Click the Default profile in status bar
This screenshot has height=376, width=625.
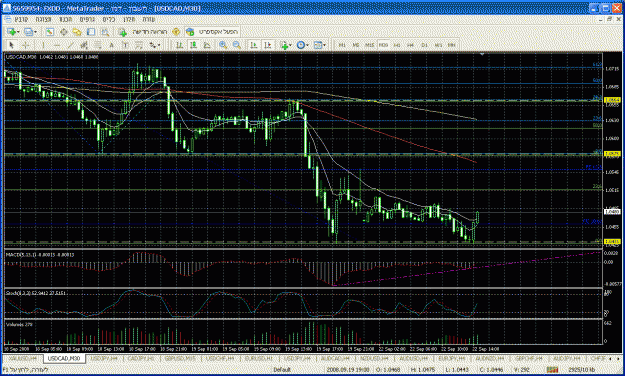coord(282,370)
